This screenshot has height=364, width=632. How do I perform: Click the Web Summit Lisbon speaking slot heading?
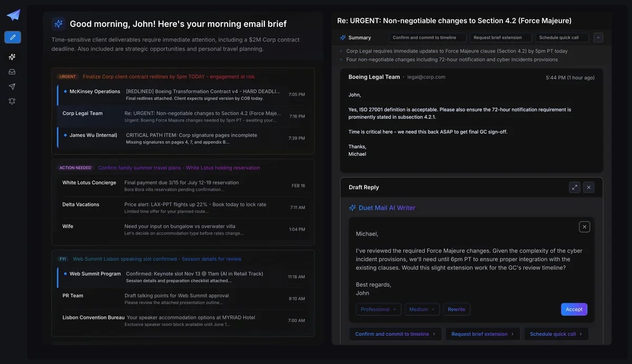[157, 259]
